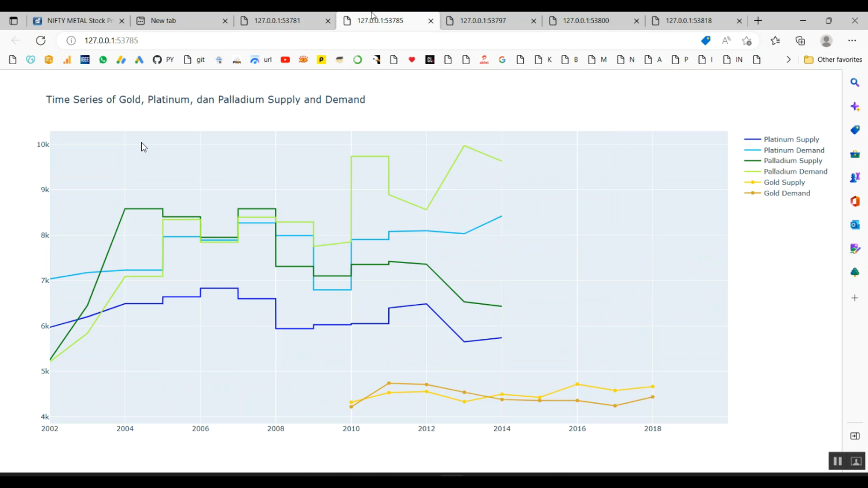Hide the Palladium Demand legend entry
The image size is (868, 488).
click(795, 172)
